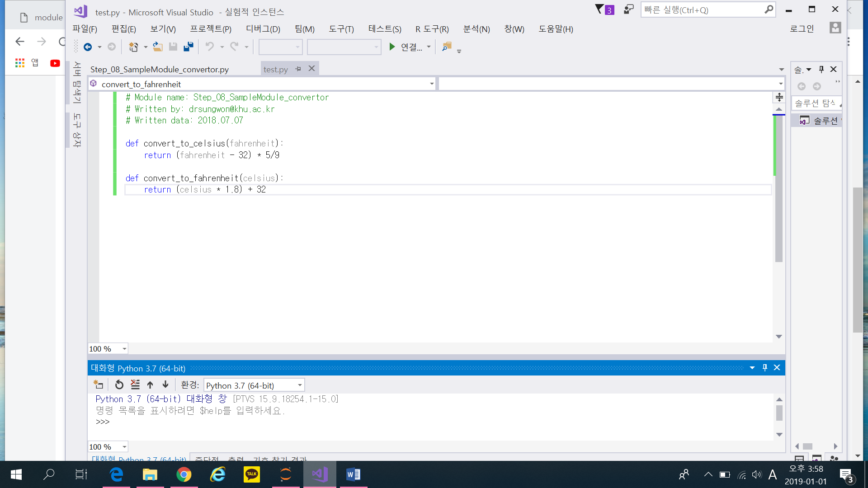Open the 파일(F) menu

[85, 29]
